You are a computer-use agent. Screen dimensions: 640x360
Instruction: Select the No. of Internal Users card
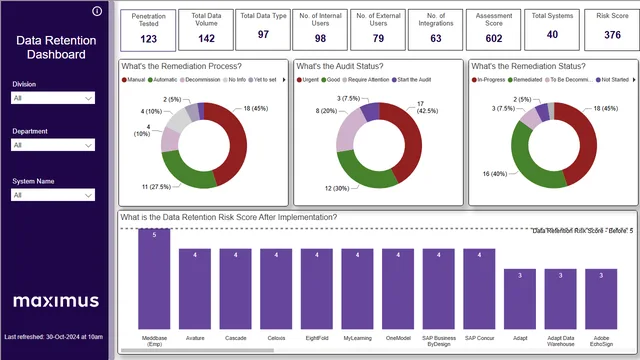click(320, 30)
